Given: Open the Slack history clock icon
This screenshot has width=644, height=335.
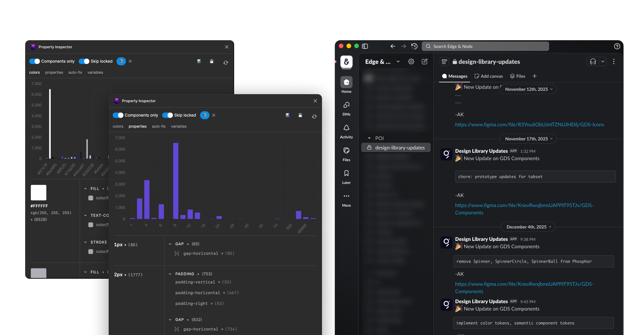Looking at the screenshot, I should pyautogui.click(x=414, y=46).
